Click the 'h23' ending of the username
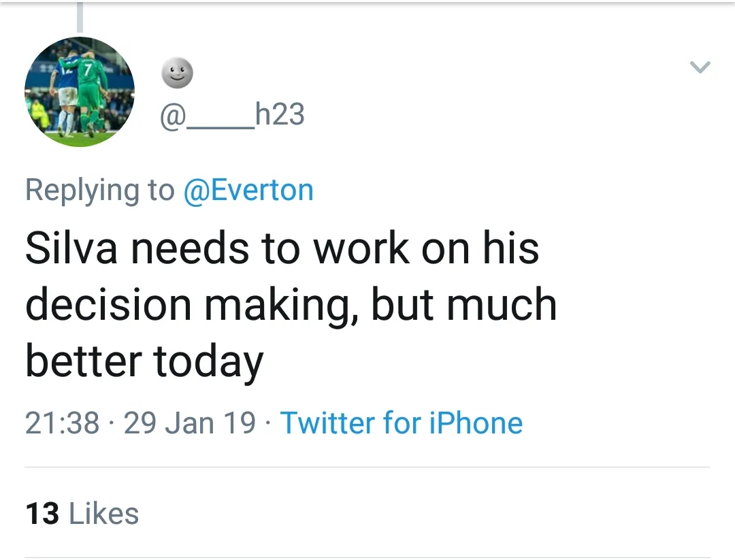735x560 pixels. (280, 115)
